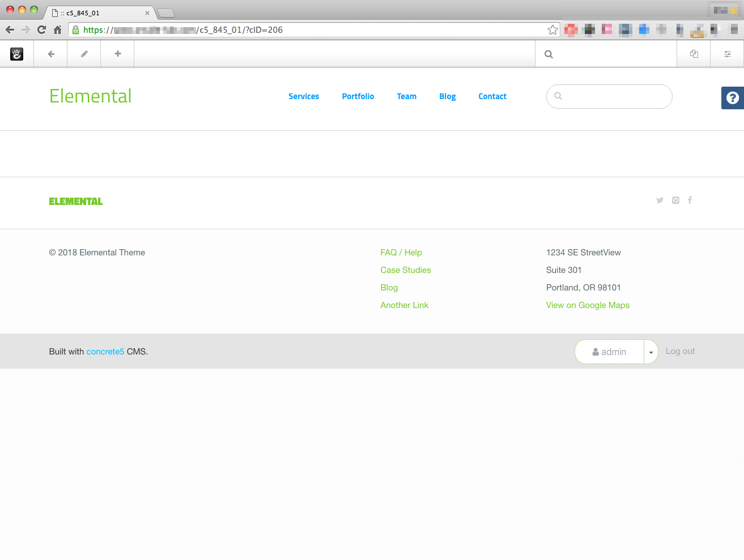
Task: Open the blue help question mark button
Action: (733, 98)
